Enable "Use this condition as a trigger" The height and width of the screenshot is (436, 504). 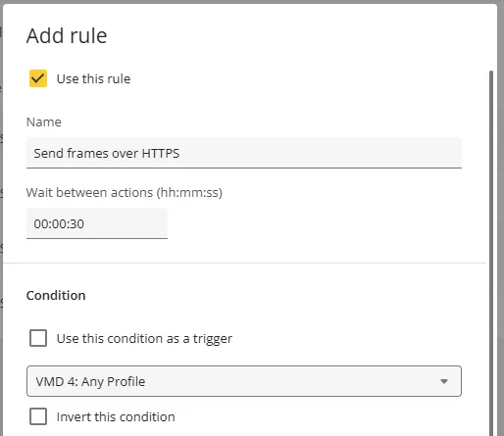38,338
